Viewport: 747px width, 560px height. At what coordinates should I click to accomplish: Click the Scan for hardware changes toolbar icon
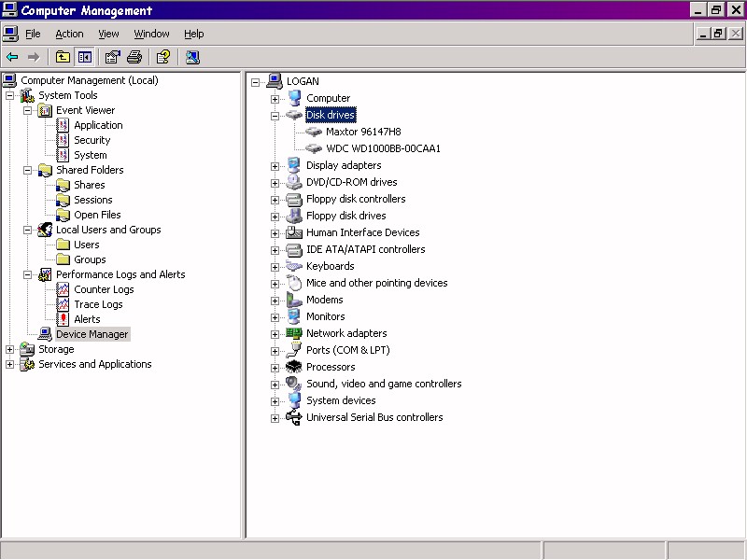(192, 58)
